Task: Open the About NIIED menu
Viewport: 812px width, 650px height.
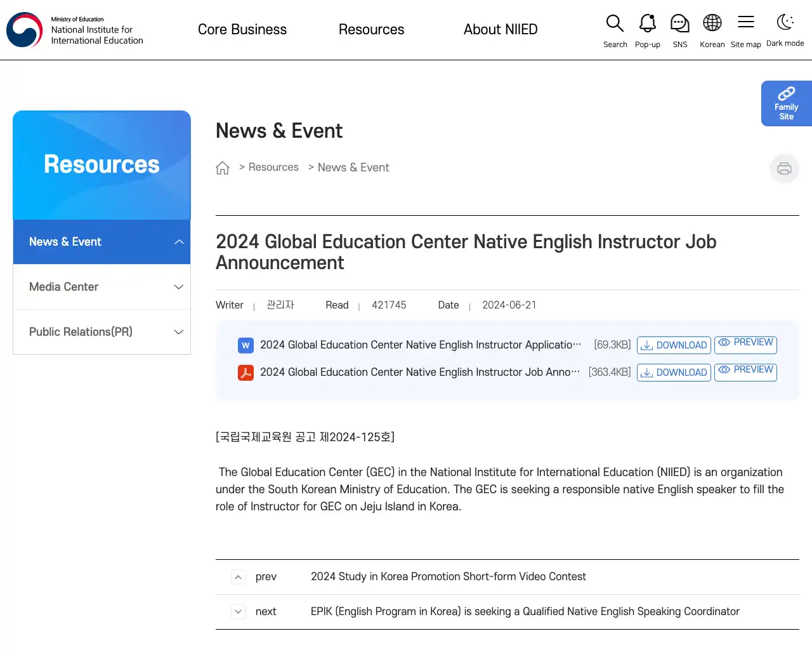Action: [x=501, y=30]
